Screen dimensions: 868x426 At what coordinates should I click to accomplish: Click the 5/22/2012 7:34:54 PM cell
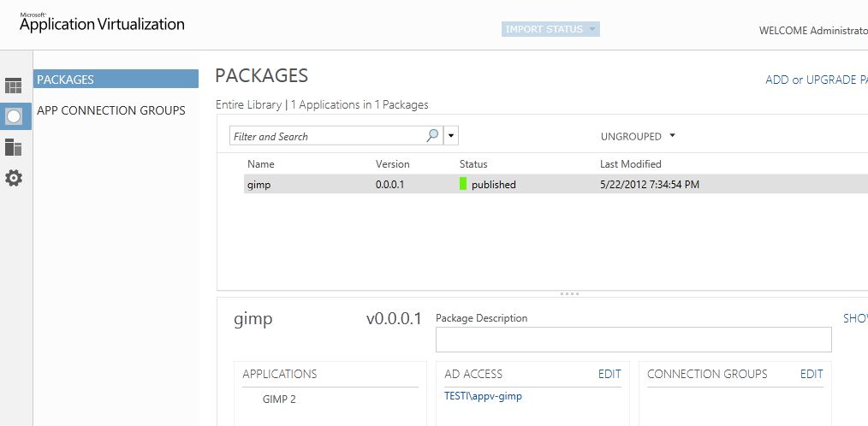click(x=650, y=185)
